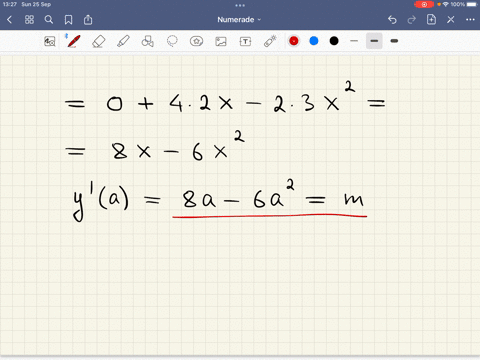
Task: Close editing mode with the X icon
Action: click(451, 20)
